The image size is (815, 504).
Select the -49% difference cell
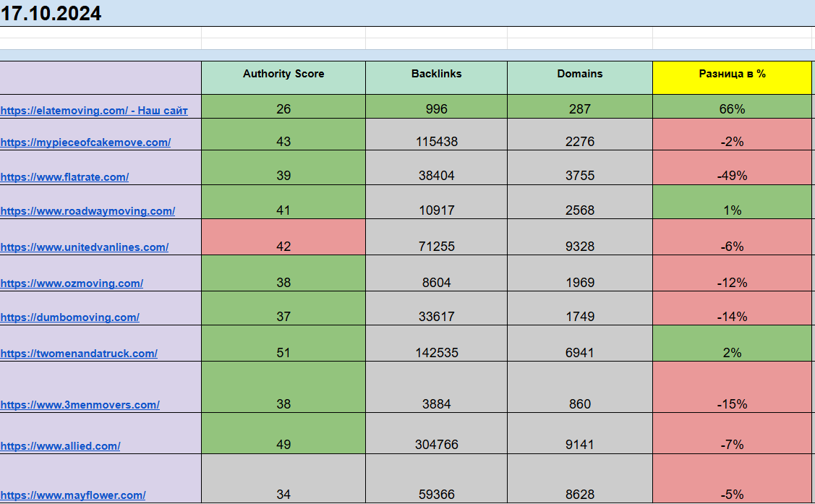(732, 168)
